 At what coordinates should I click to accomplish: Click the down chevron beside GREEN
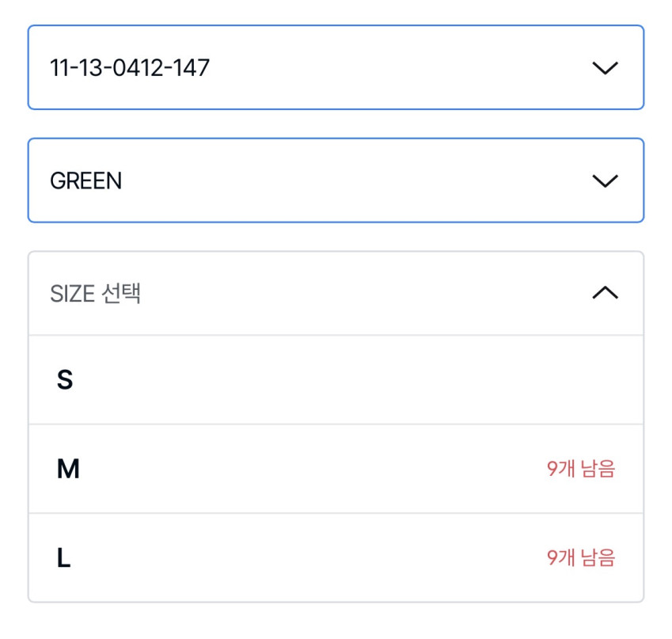605,181
